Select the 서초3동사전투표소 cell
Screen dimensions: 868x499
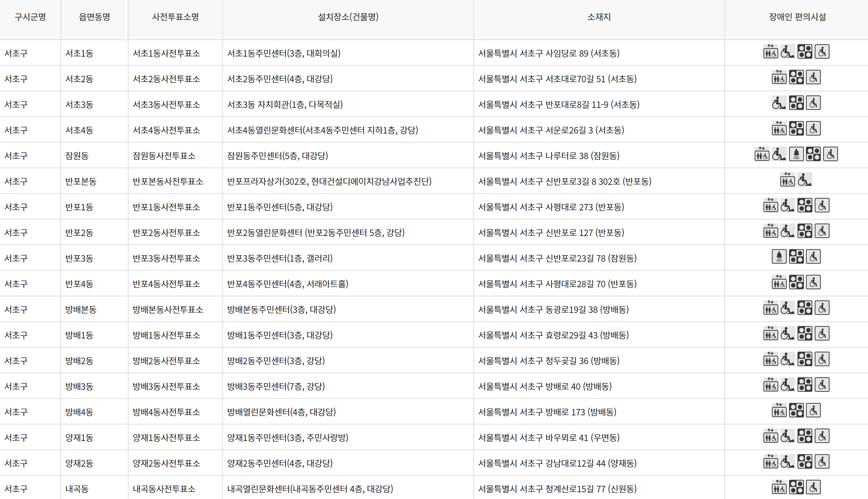tap(166, 105)
